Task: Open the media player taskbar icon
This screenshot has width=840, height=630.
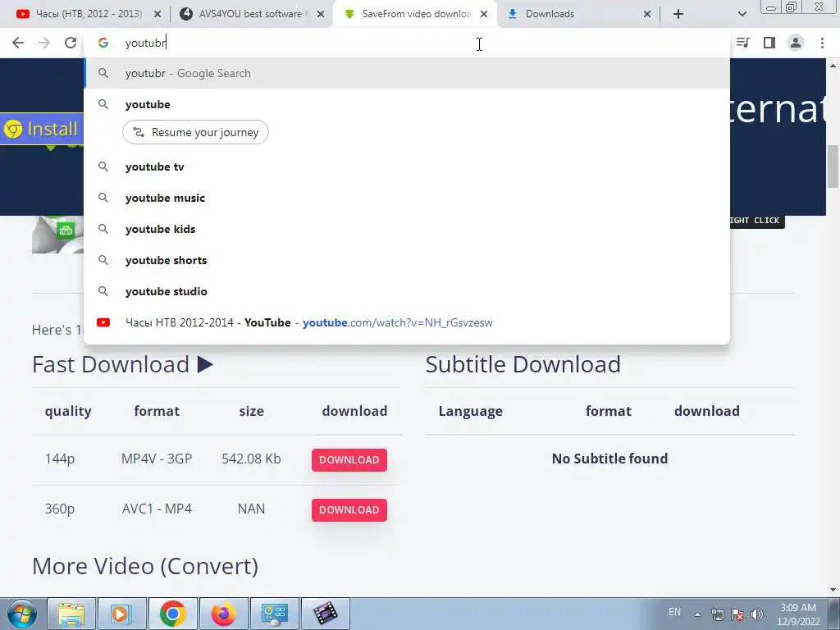Action: 121,614
